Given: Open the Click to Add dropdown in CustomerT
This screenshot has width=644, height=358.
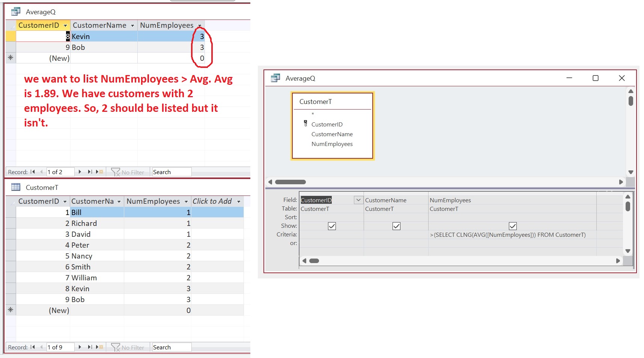Looking at the screenshot, I should coord(239,201).
